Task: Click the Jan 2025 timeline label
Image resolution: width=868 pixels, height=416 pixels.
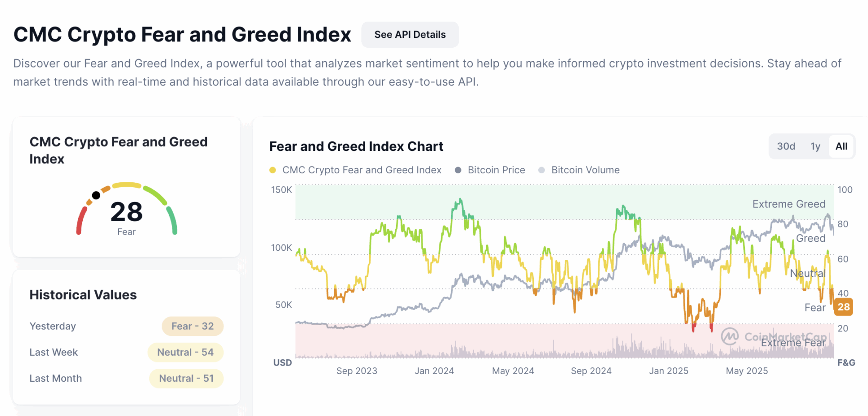Action: click(x=668, y=371)
